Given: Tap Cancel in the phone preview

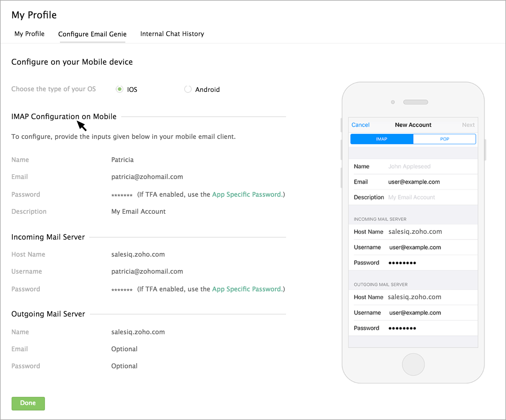Looking at the screenshot, I should click(360, 125).
